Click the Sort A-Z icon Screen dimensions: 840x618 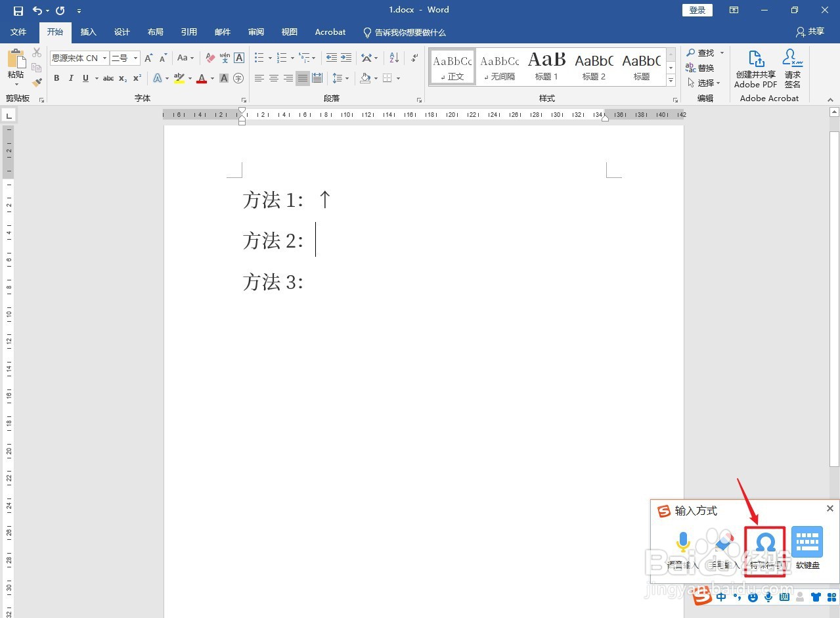pos(394,58)
